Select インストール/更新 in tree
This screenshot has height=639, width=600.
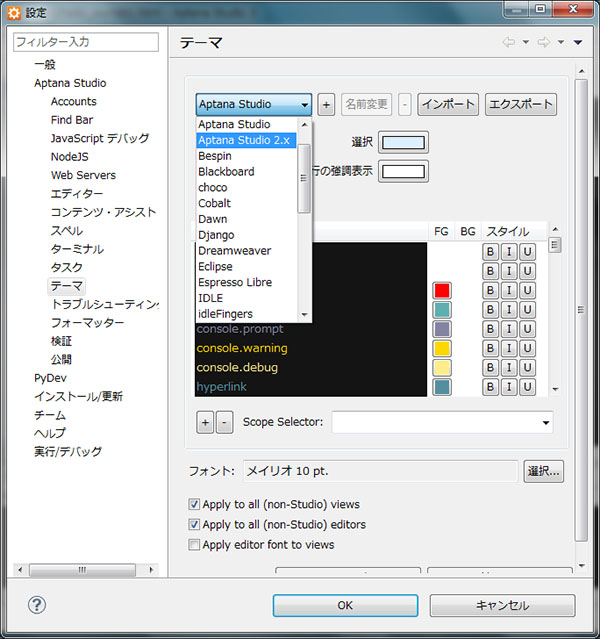click(78, 397)
